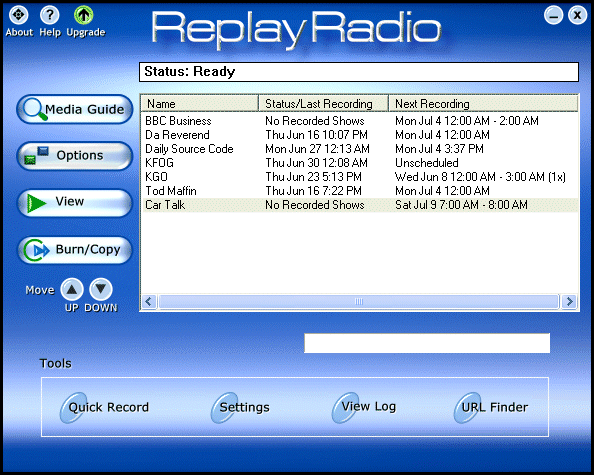594x475 pixels.
Task: Click the green Upgrade arrow icon
Action: (x=84, y=15)
